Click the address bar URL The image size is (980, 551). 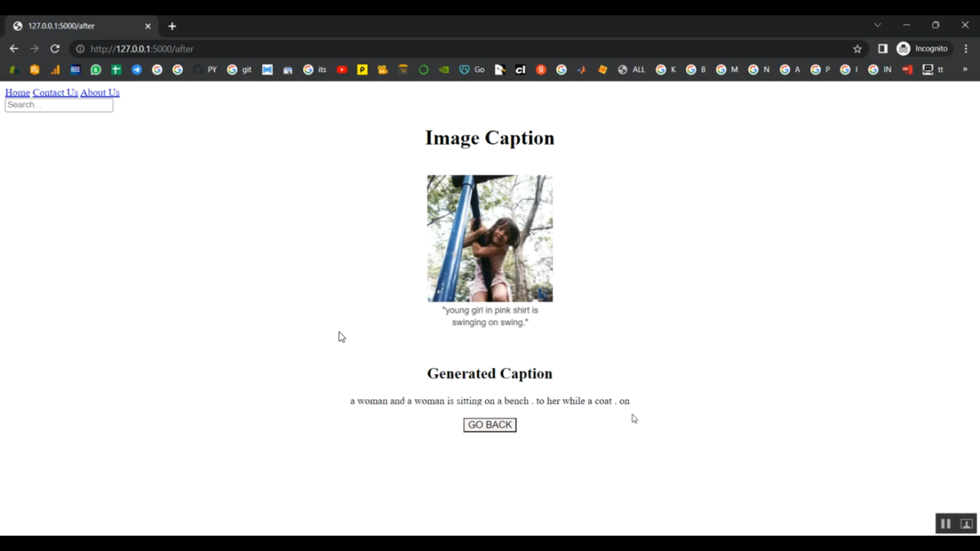142,49
